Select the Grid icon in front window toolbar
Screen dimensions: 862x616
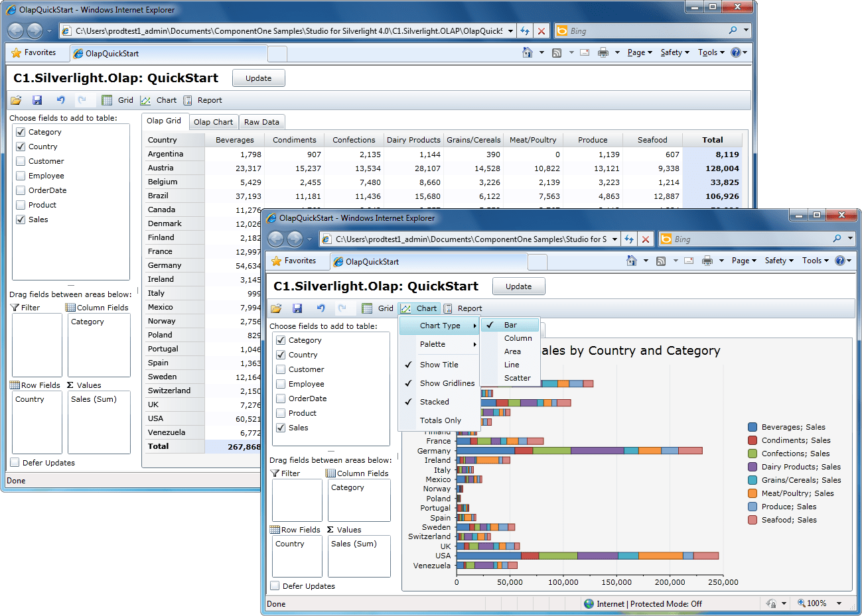367,308
